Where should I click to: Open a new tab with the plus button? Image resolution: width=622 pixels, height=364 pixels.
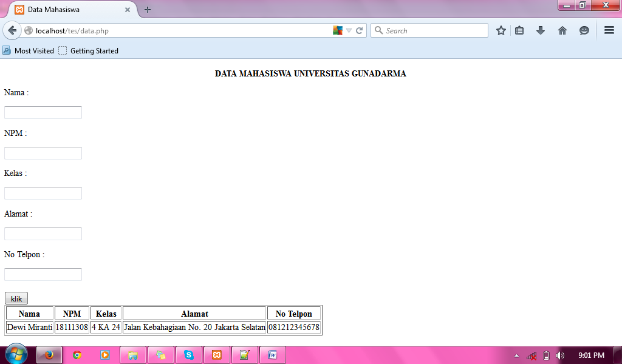click(148, 10)
